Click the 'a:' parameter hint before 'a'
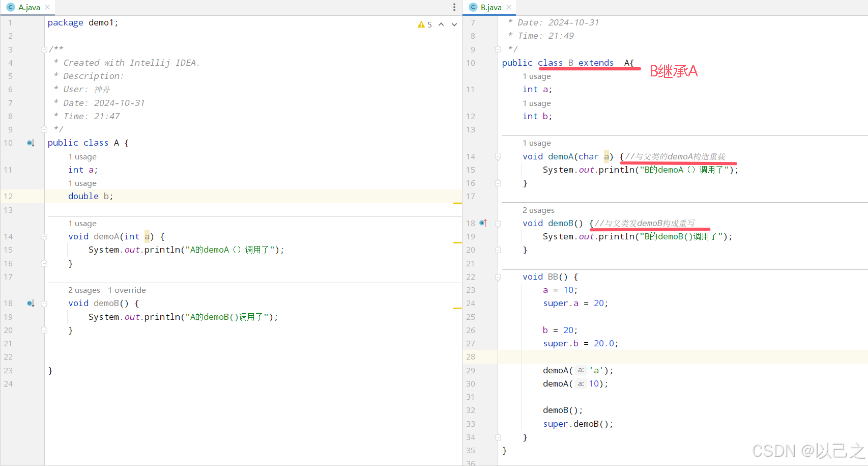868x466 pixels. (x=581, y=371)
